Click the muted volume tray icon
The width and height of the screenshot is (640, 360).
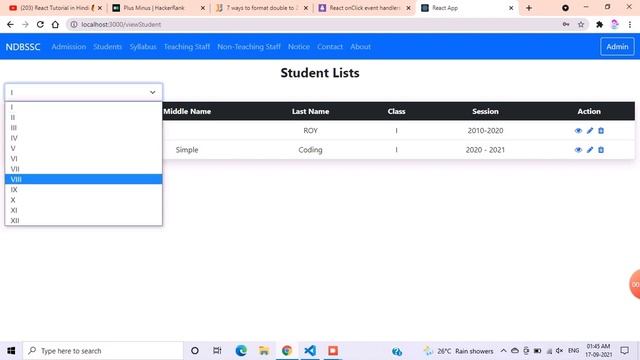tap(560, 351)
